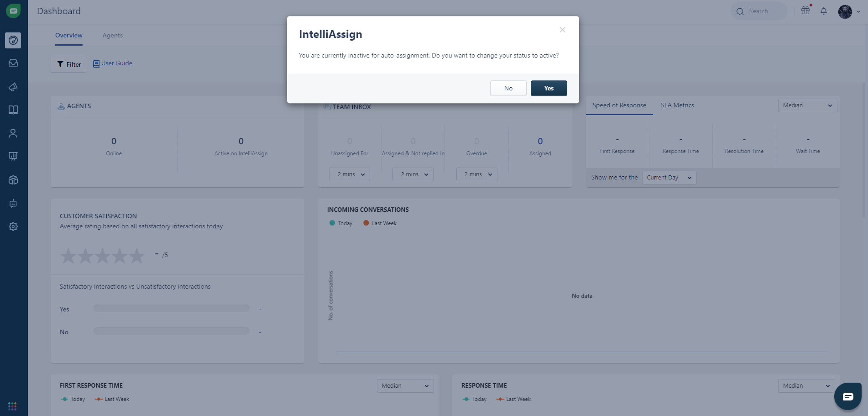Click the Search field
This screenshot has height=416, width=868.
coord(759,11)
